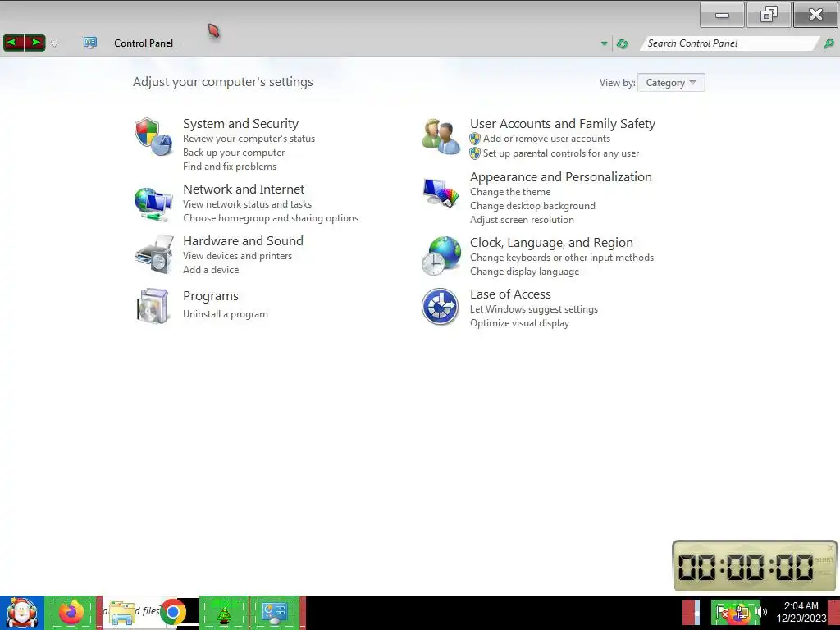Click Review your computer's status
Screen dimensions: 840x630
point(249,139)
